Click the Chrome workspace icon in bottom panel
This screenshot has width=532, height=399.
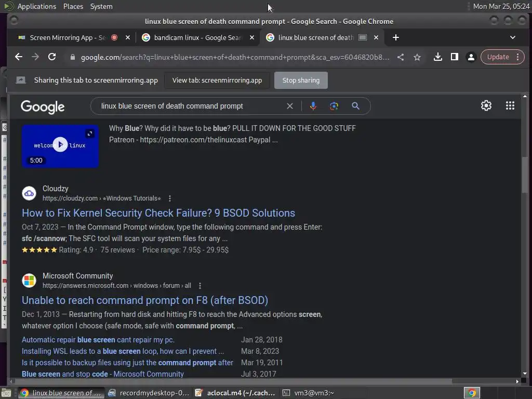(x=472, y=393)
